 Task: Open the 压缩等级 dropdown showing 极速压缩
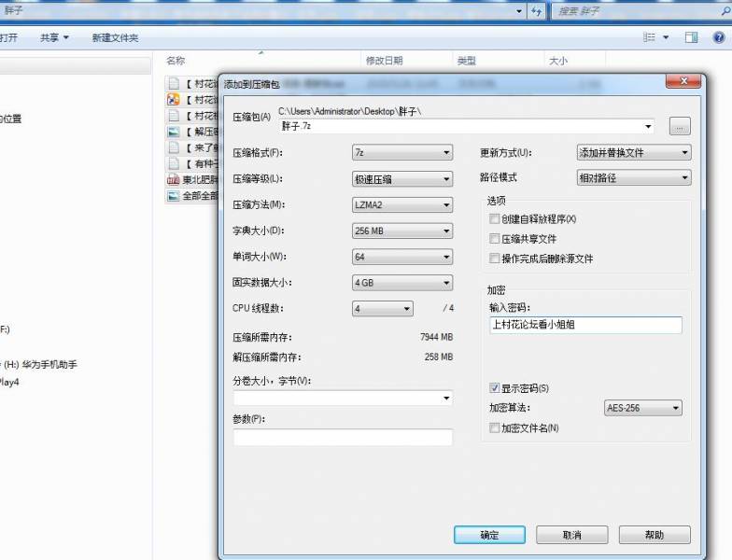(401, 178)
